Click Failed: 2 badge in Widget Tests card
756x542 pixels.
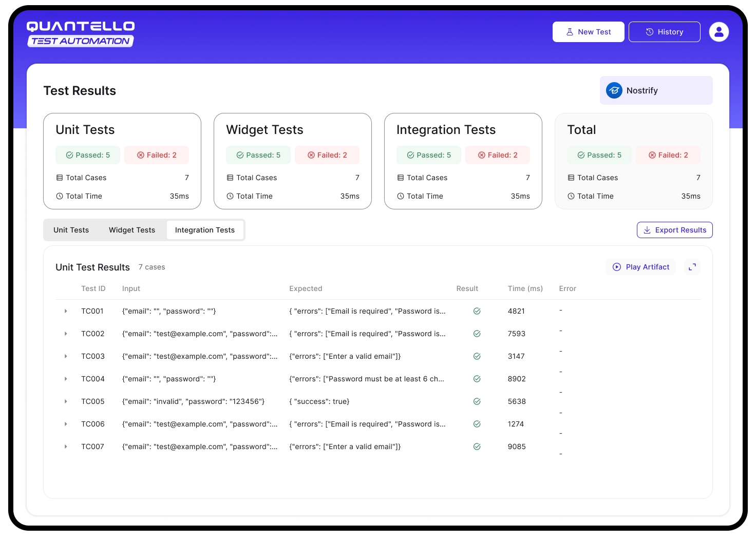pos(327,155)
